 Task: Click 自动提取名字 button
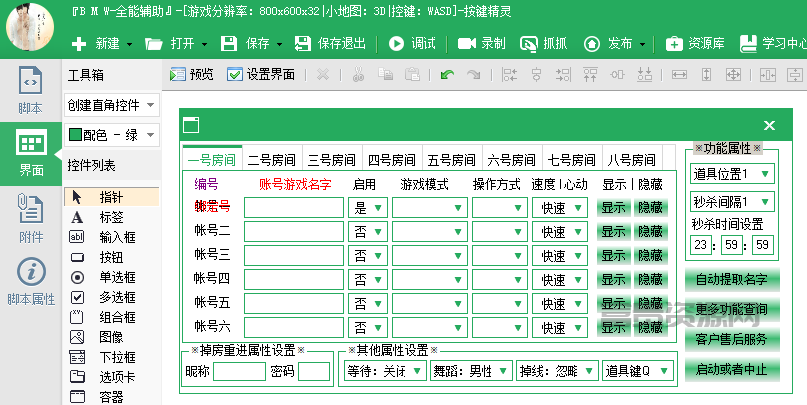[732, 280]
